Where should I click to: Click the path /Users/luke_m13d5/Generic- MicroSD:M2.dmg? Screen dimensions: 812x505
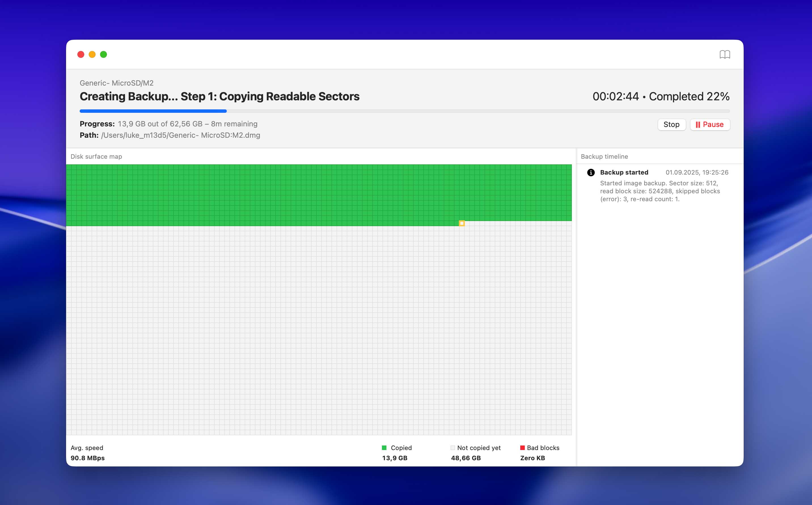click(x=180, y=135)
